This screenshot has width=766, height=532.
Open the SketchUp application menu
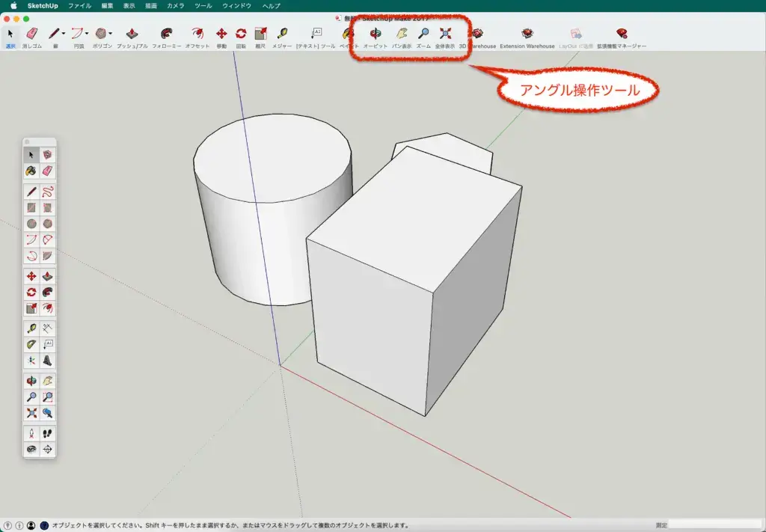coord(43,6)
